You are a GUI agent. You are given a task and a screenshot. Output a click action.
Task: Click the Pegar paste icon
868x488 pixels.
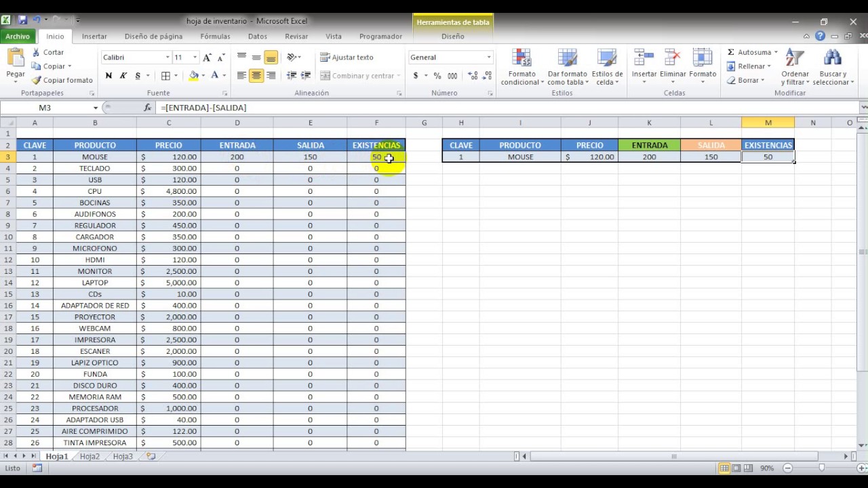coord(15,59)
